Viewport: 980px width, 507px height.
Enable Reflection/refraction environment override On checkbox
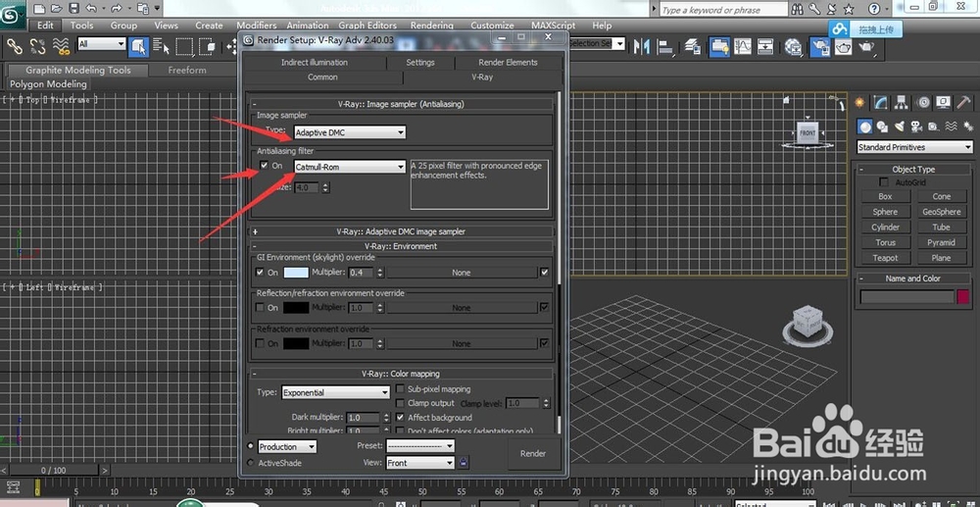(x=260, y=308)
